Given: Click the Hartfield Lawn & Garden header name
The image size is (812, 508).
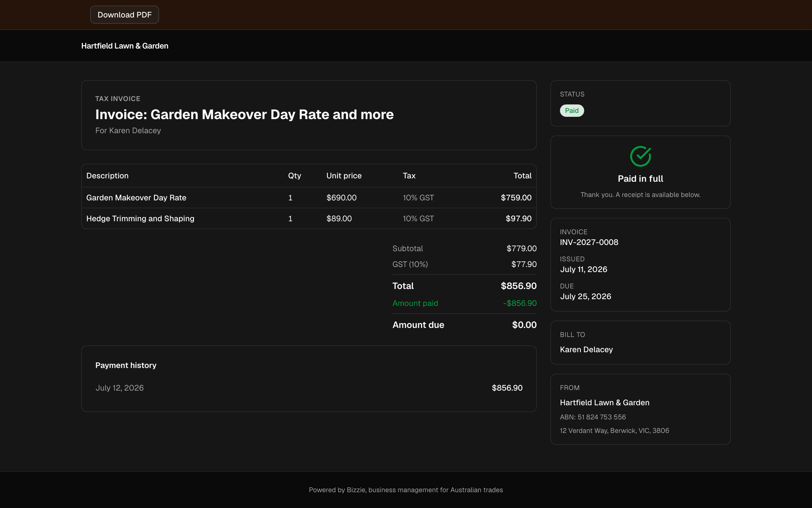Looking at the screenshot, I should pyautogui.click(x=125, y=46).
